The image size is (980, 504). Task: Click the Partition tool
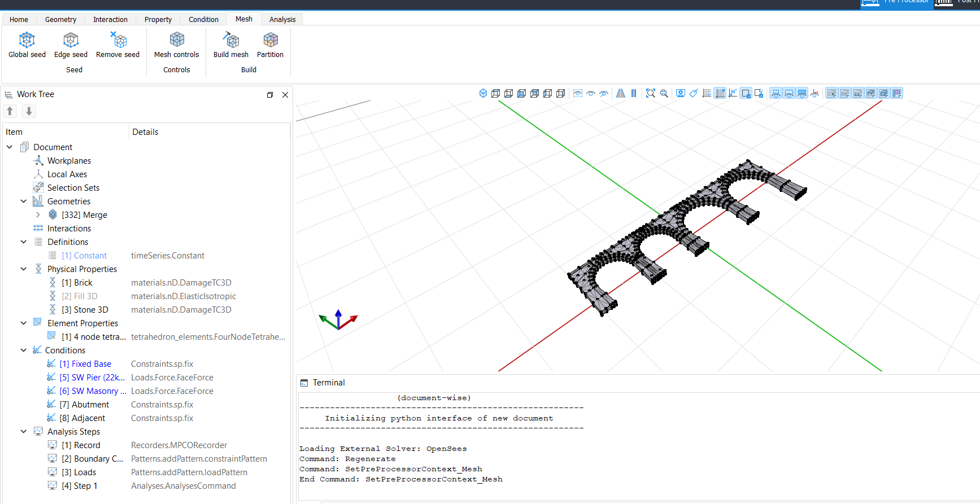(x=270, y=45)
